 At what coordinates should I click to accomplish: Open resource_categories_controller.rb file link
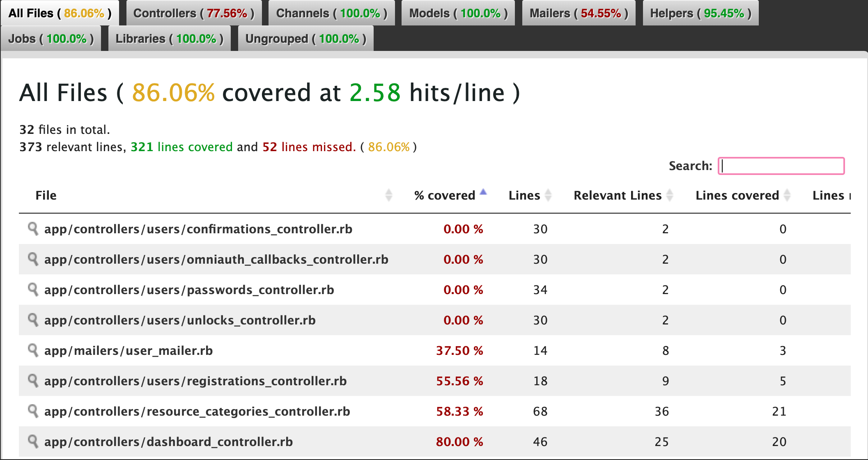(x=197, y=411)
